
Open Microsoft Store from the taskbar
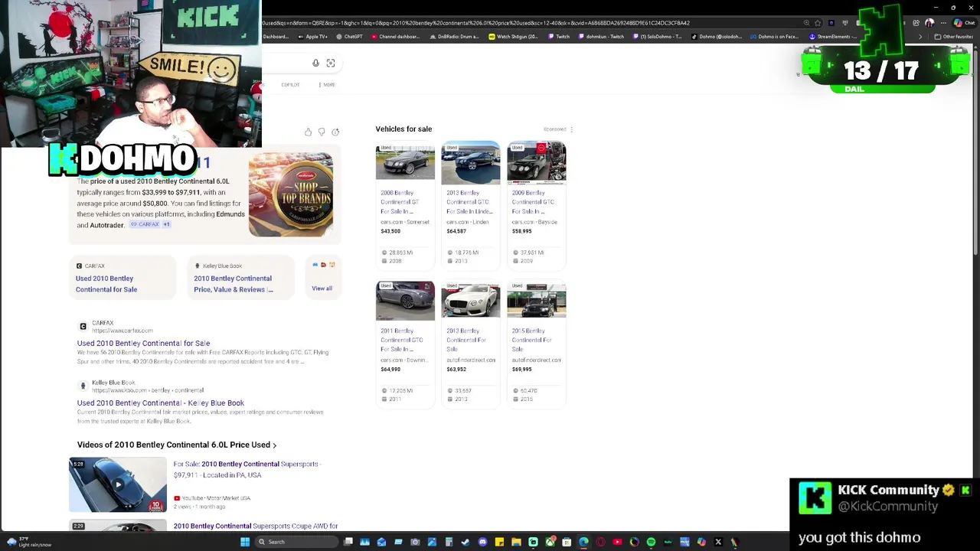pos(567,542)
